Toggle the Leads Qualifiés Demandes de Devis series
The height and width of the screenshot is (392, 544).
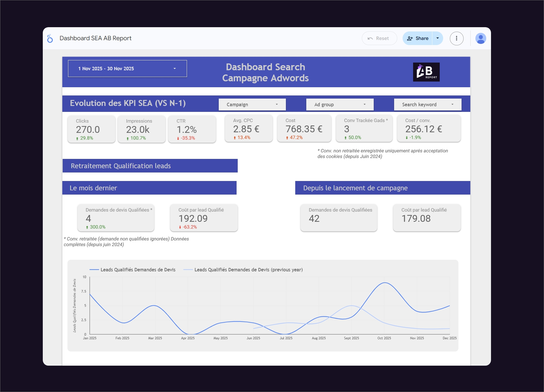pyautogui.click(x=138, y=270)
